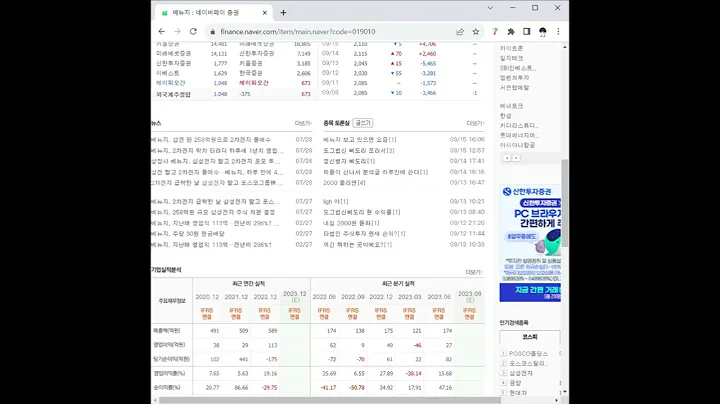
Task: Reload the page with the refresh icon
Action: pyautogui.click(x=193, y=32)
